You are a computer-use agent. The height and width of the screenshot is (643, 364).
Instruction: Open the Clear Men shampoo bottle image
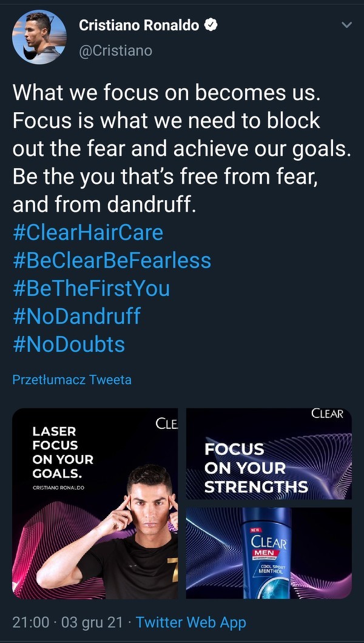[x=269, y=553]
